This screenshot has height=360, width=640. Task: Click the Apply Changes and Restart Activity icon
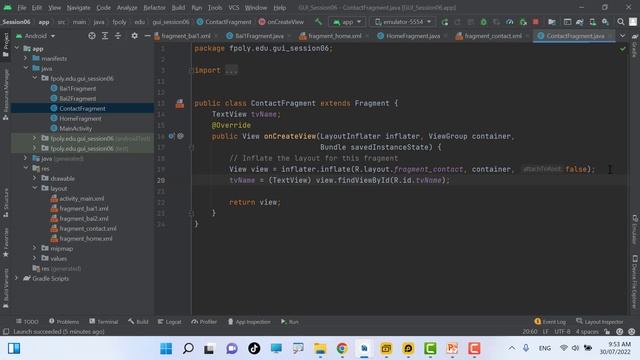[x=458, y=22]
